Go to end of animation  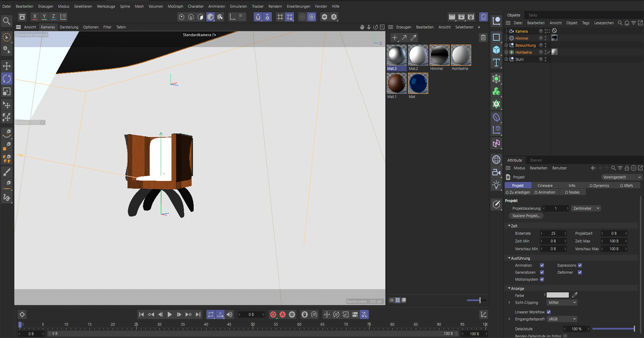point(198,315)
